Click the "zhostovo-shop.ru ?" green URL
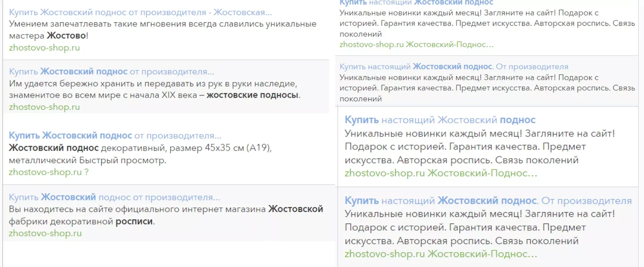The width and height of the screenshot is (644, 267). pyautogui.click(x=49, y=172)
